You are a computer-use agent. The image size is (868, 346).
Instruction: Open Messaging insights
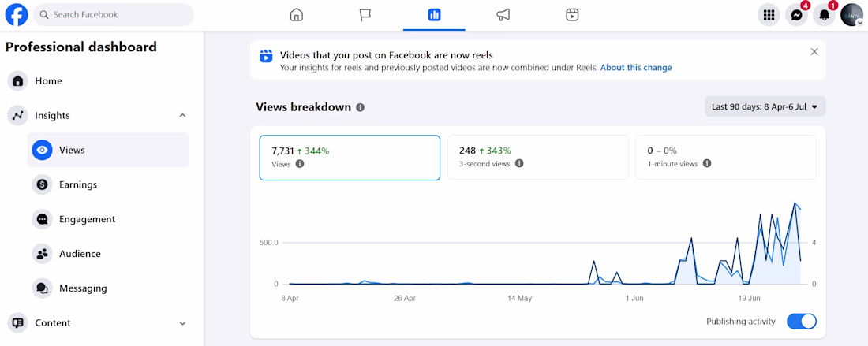[109, 288]
